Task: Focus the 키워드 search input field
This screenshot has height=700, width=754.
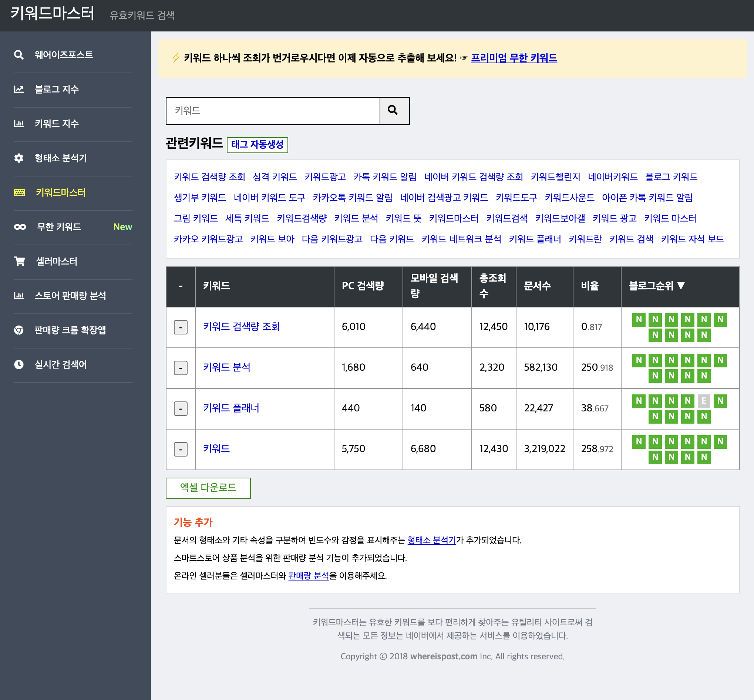Action: (273, 111)
